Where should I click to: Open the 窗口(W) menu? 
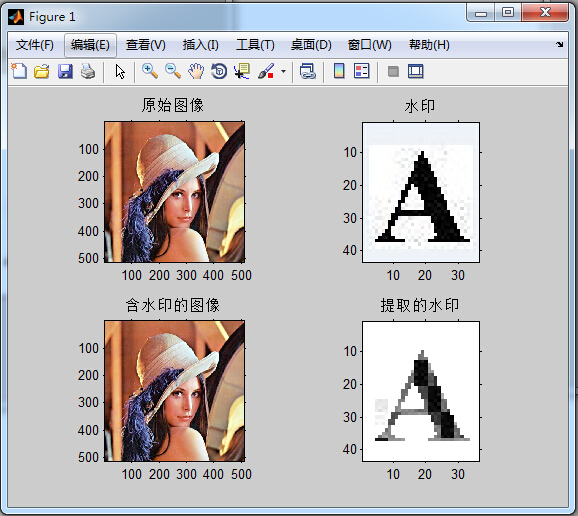tap(369, 45)
